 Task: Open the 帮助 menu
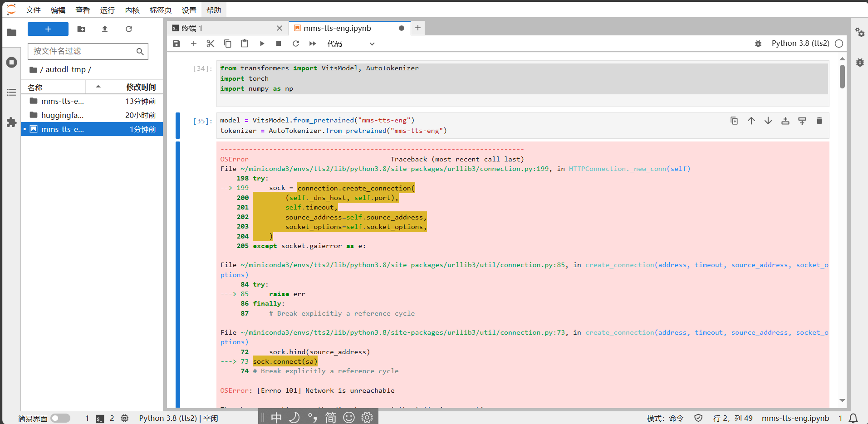coord(214,10)
